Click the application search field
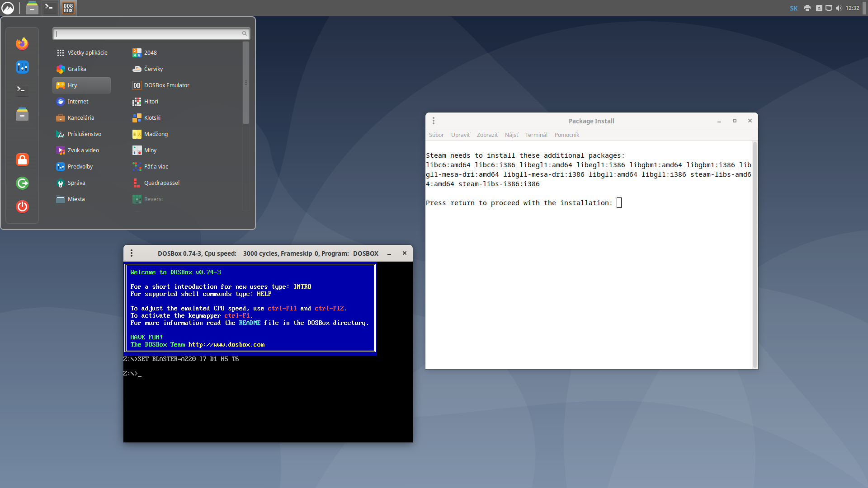This screenshot has height=488, width=868. click(151, 34)
